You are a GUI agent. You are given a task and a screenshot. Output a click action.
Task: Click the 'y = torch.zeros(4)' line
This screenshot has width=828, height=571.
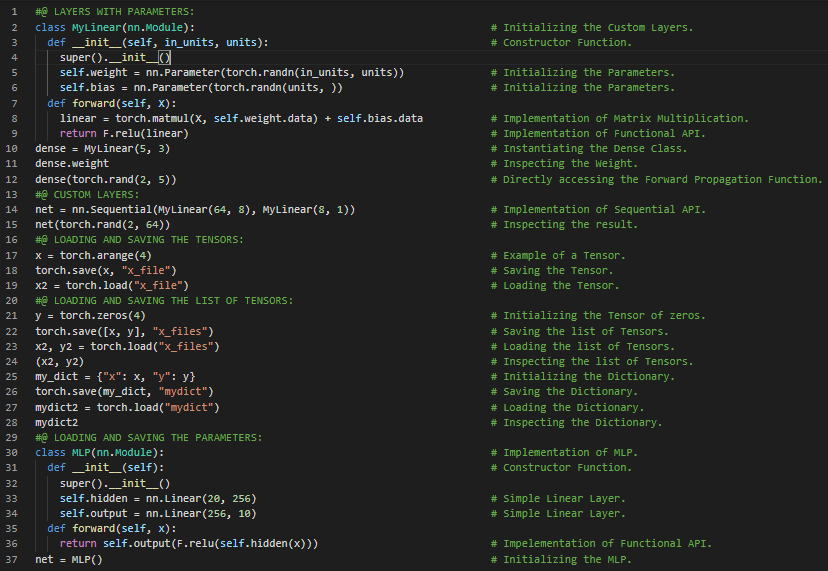click(90, 316)
